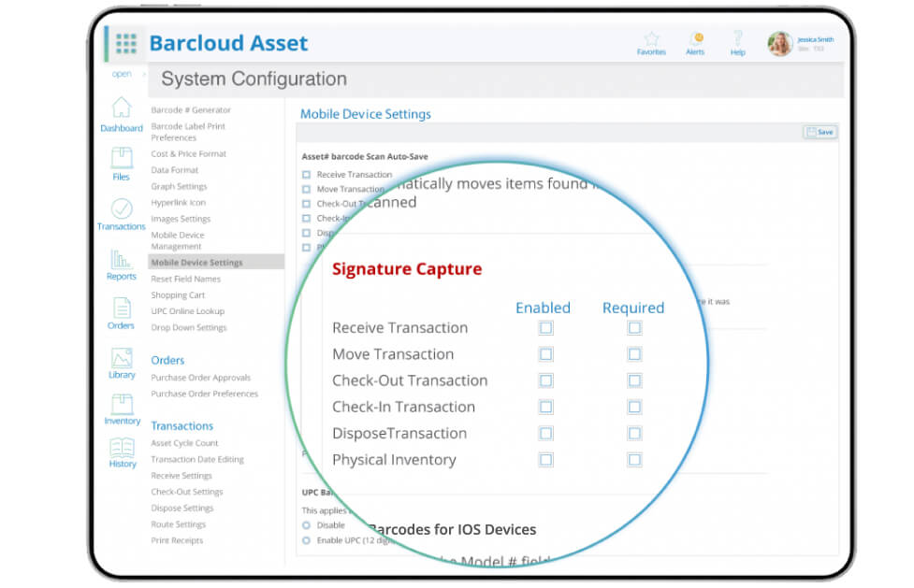This screenshot has width=914, height=588.
Task: Click the Help question mark icon
Action: click(x=737, y=39)
